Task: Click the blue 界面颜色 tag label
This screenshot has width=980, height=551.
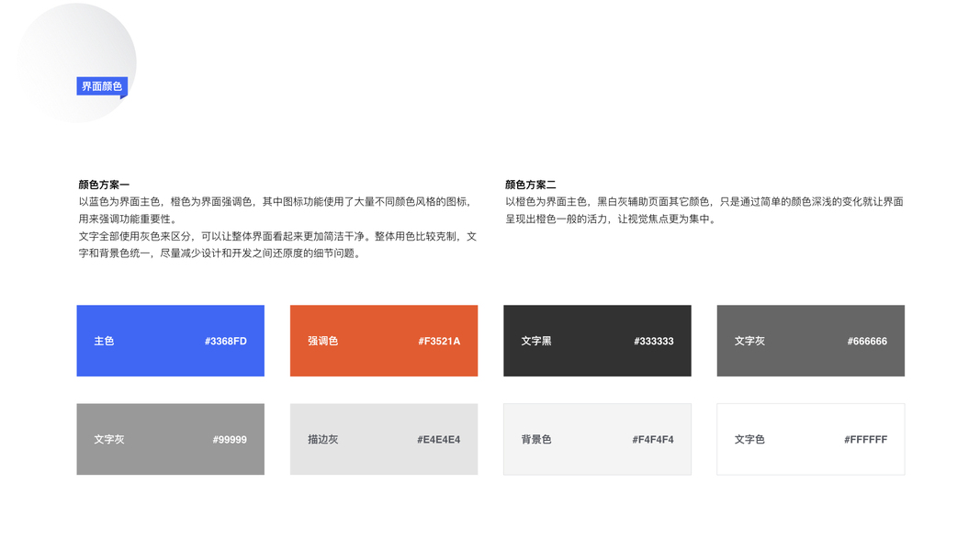Action: click(102, 86)
